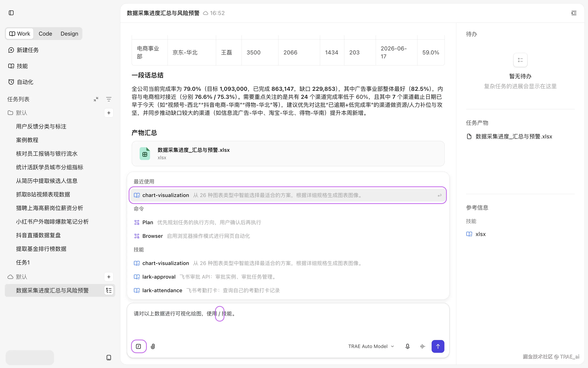The width and height of the screenshot is (588, 368).
Task: Focus the message input text field
Action: point(288,320)
